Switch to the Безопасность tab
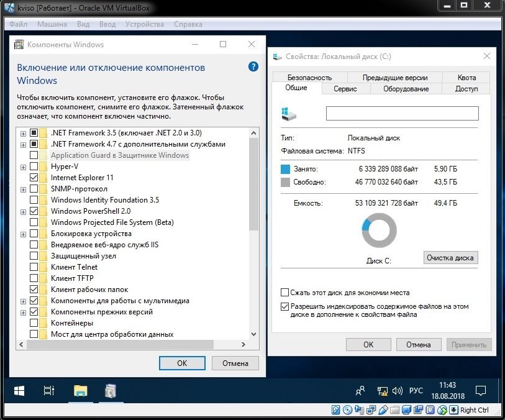The height and width of the screenshot is (420, 505). [x=309, y=77]
